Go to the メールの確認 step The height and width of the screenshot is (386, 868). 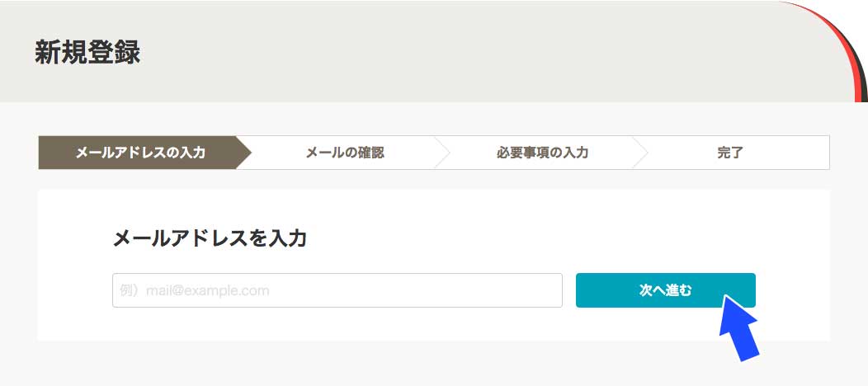pyautogui.click(x=345, y=153)
